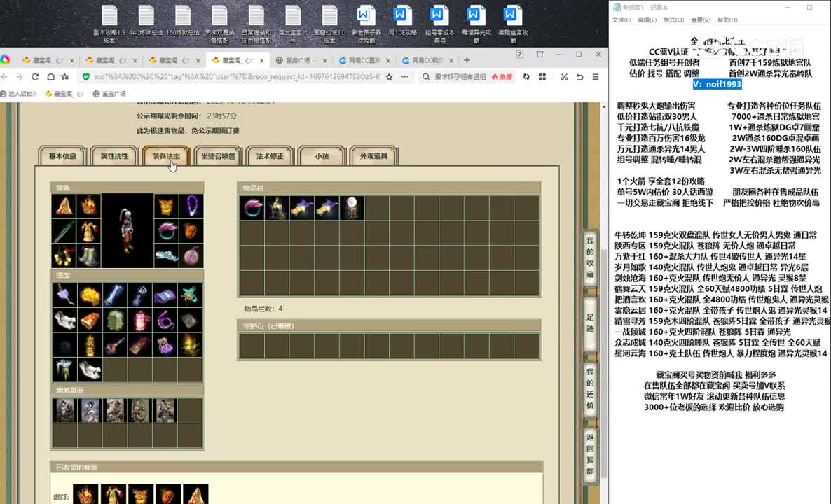The image size is (831, 504).
Task: Open the browser extensions grid icon
Action: point(542,77)
